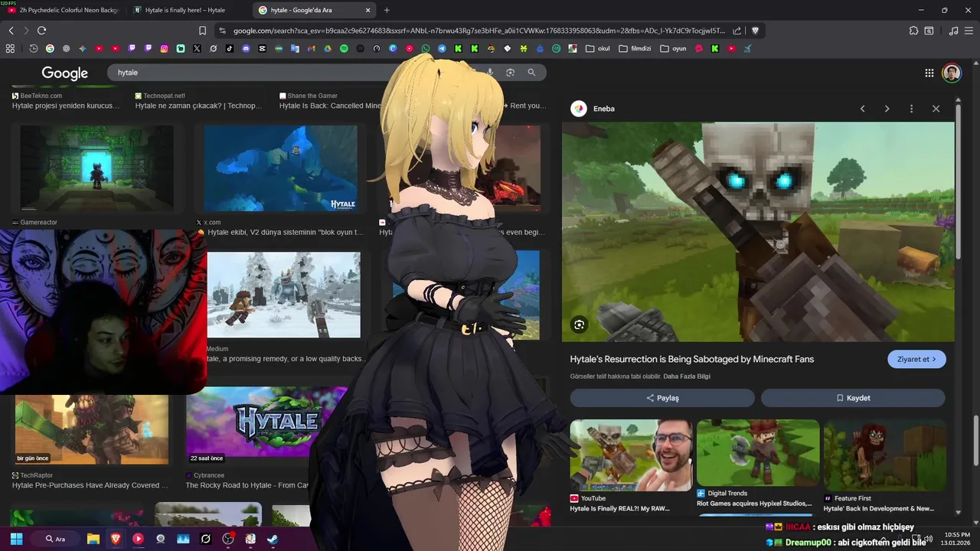Screen dimensions: 980x551
Task: Click the browser address bar URL
Action: point(479,31)
